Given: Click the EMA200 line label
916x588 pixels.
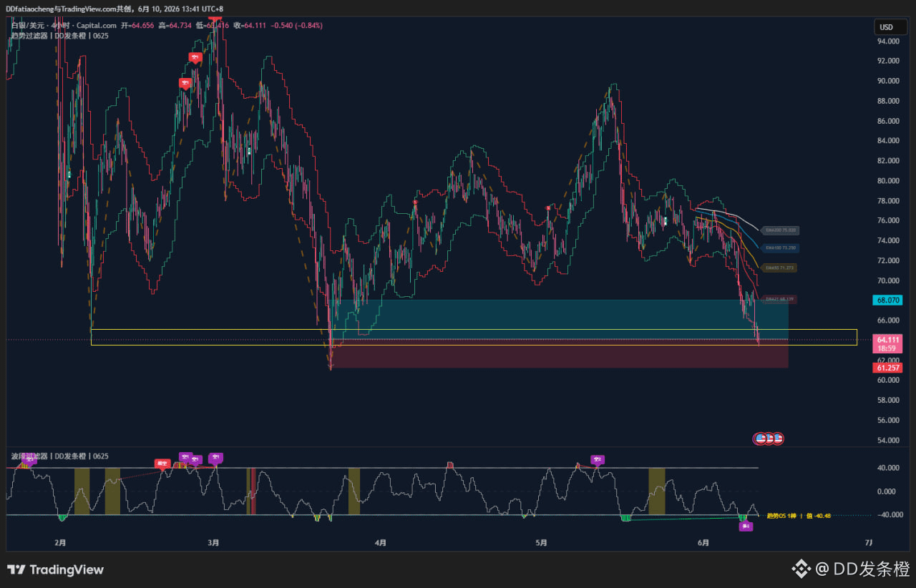Looking at the screenshot, I should tap(779, 230).
